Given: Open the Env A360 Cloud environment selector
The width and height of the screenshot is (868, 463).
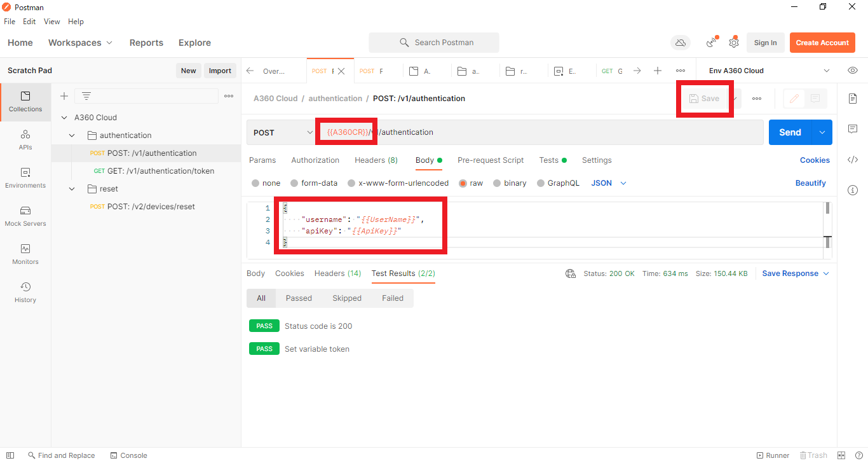Looking at the screenshot, I should click(x=770, y=71).
